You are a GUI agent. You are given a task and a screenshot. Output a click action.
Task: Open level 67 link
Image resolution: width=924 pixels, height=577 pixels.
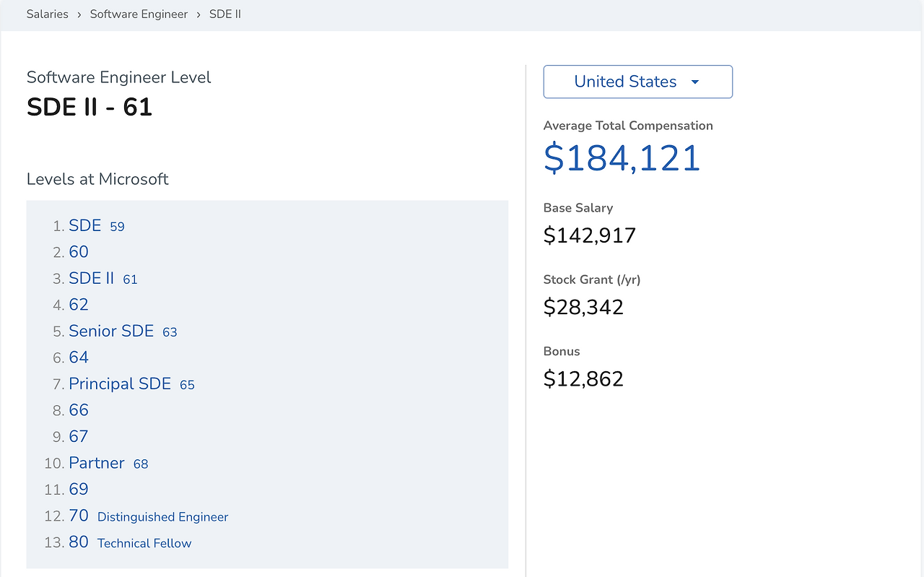click(79, 437)
